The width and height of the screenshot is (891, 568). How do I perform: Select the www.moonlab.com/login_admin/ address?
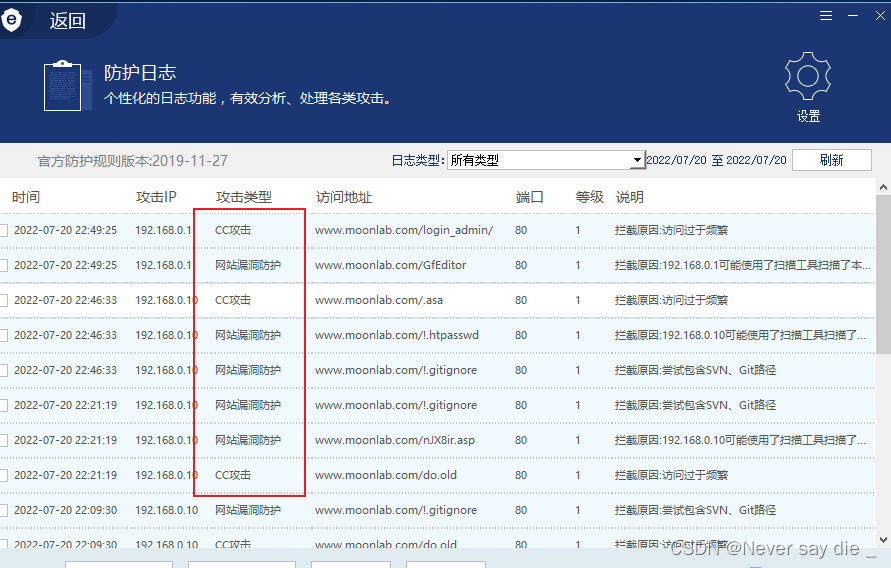tap(404, 230)
